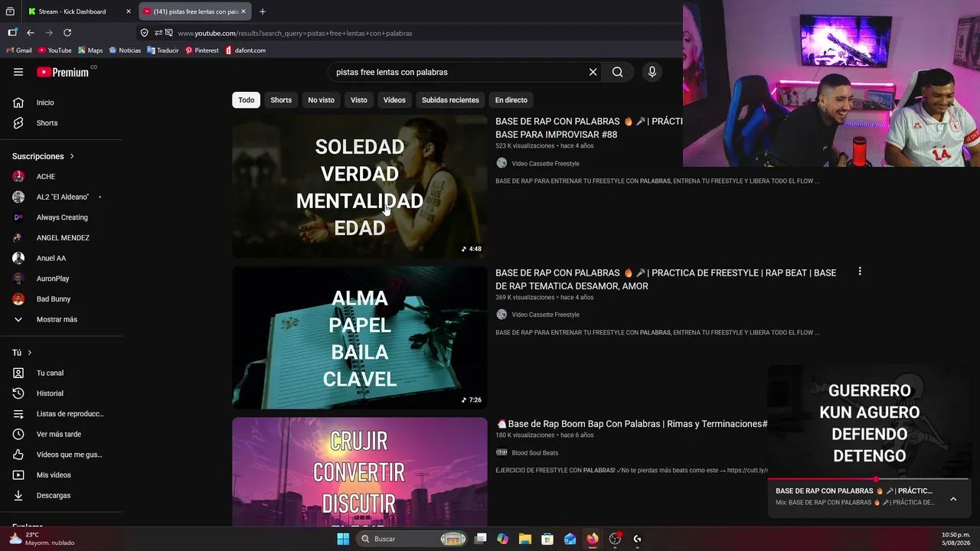This screenshot has width=980, height=551.
Task: Open tracking protection shield in address bar
Action: click(144, 33)
